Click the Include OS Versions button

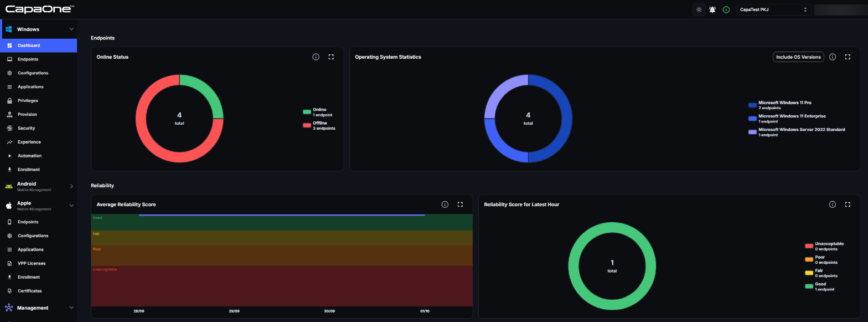(798, 57)
